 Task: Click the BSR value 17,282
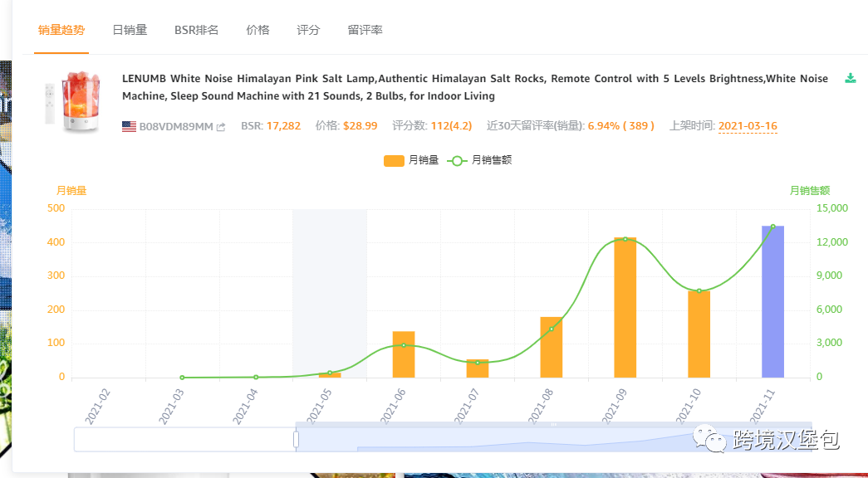(283, 125)
